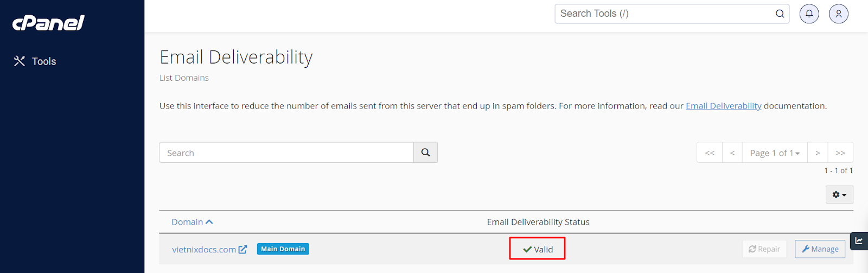
Task: Open the vietnixdocs.com domain link
Action: tap(204, 250)
